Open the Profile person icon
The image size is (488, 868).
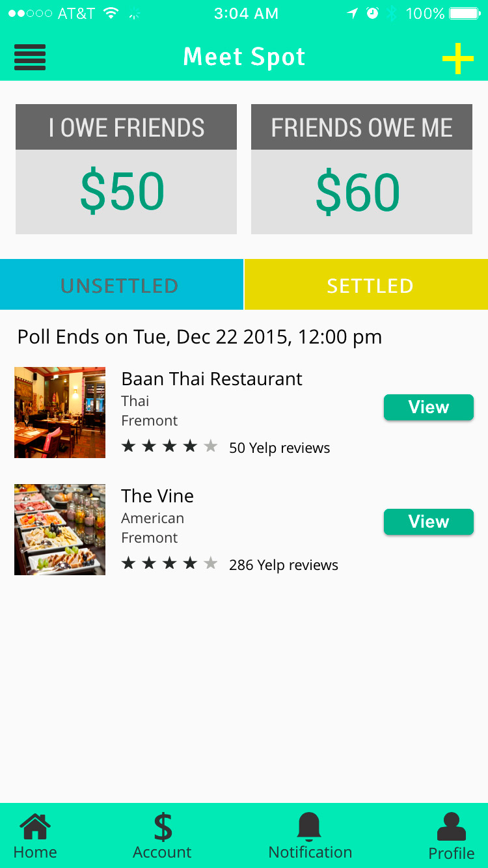[x=451, y=837]
